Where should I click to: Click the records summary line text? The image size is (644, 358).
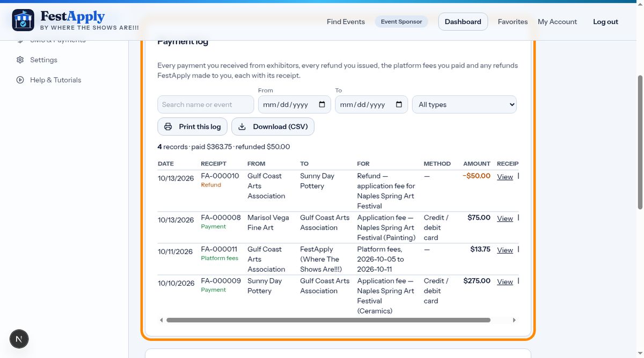224,147
